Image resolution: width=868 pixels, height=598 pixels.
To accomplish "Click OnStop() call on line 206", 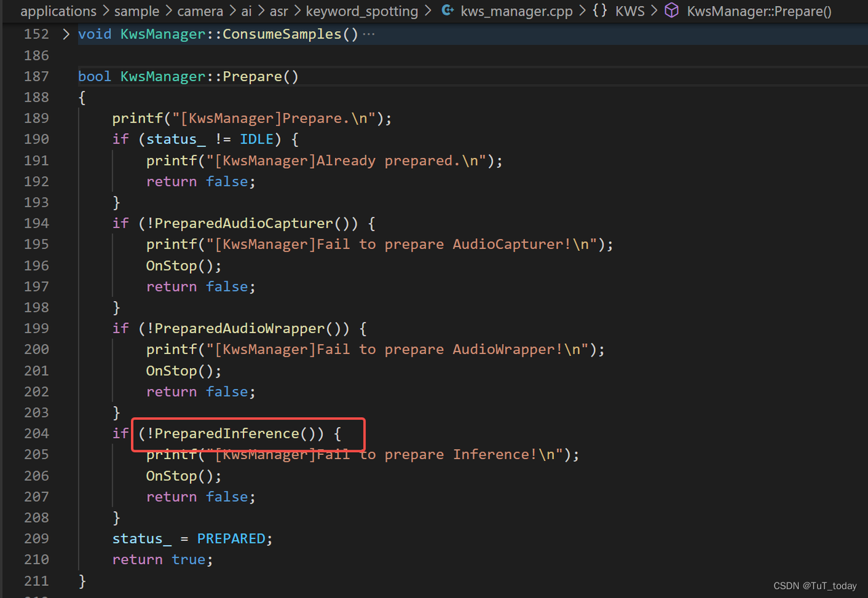I will coord(180,475).
